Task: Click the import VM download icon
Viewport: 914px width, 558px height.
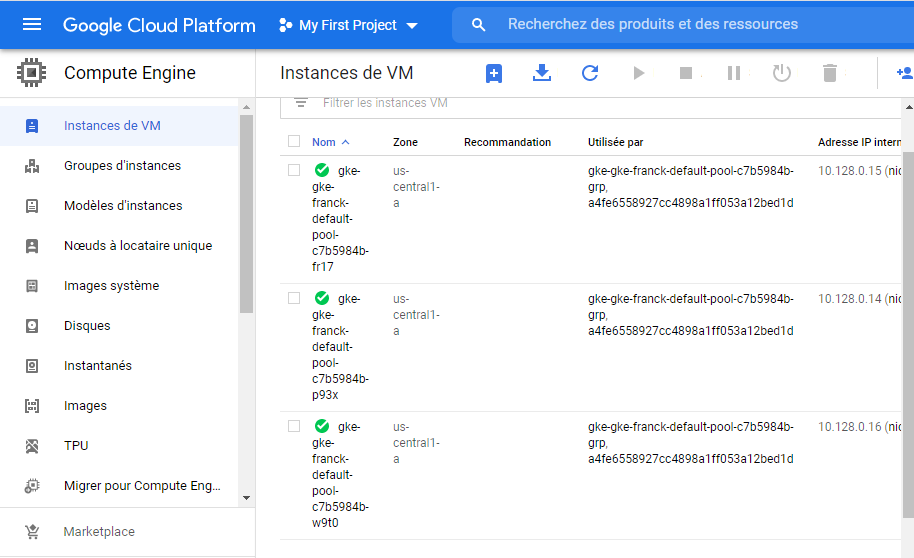Action: pyautogui.click(x=542, y=73)
